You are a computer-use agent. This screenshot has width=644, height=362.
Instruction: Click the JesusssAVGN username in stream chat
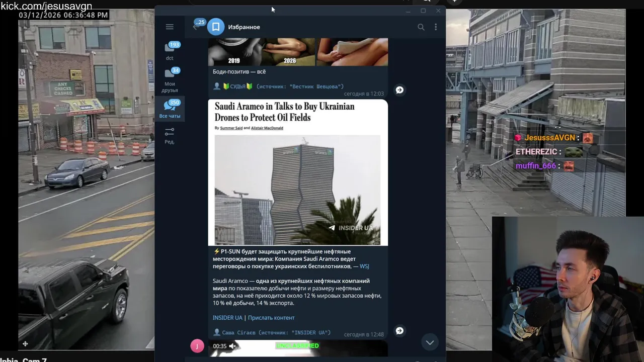549,138
